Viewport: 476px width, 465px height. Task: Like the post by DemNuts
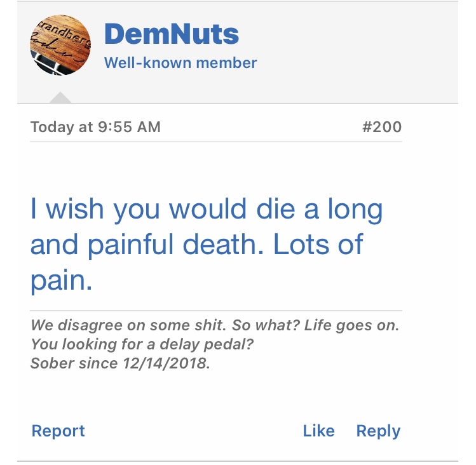(318, 431)
